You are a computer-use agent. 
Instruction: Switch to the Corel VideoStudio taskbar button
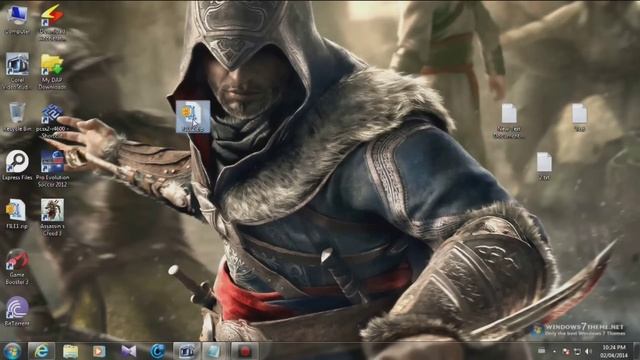(187, 351)
